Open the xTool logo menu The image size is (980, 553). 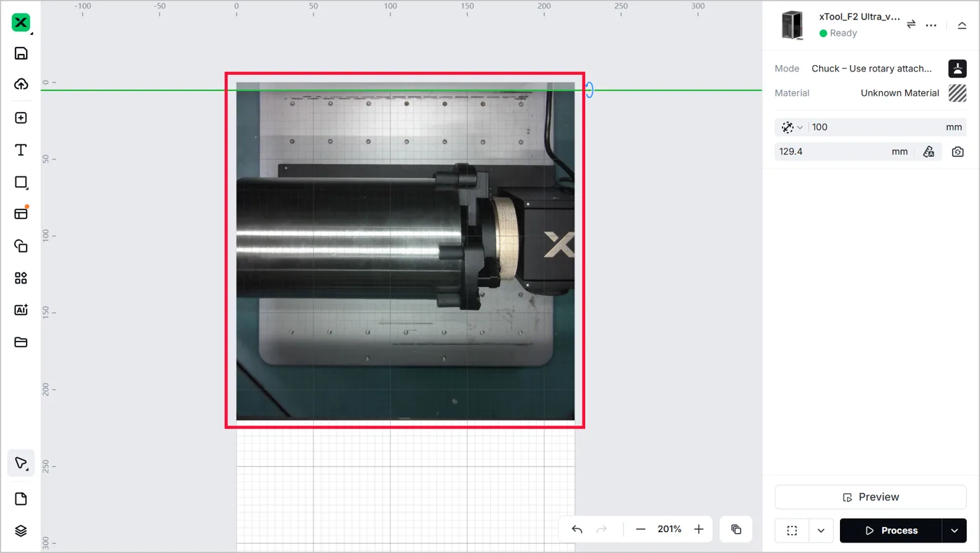tap(21, 23)
